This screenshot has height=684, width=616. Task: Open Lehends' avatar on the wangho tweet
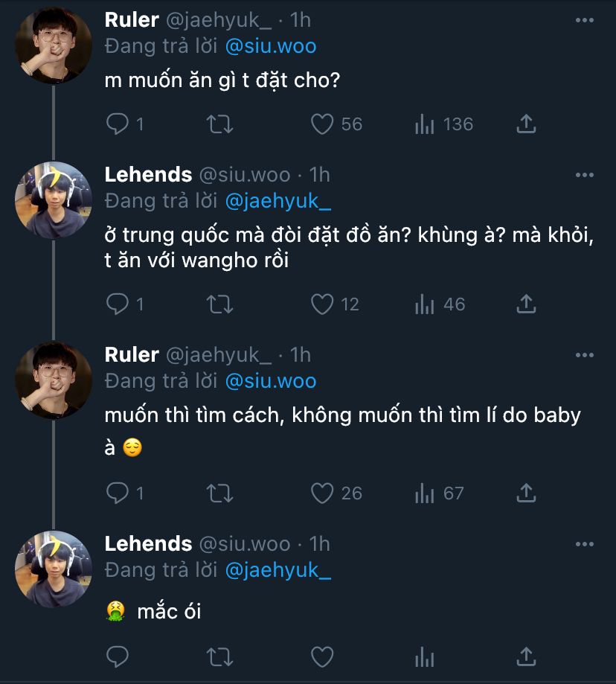(53, 200)
